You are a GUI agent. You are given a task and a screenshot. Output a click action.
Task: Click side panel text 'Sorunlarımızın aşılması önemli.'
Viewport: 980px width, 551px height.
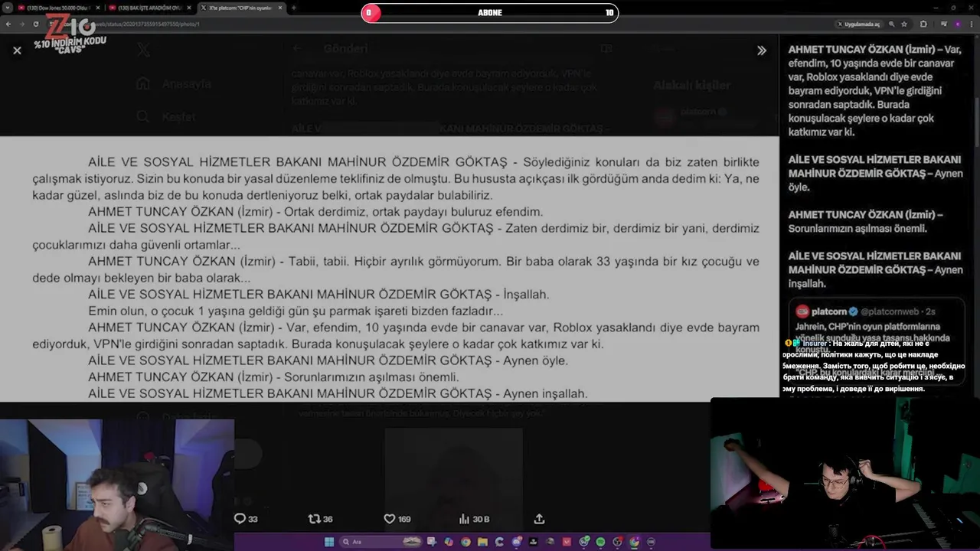pyautogui.click(x=857, y=228)
